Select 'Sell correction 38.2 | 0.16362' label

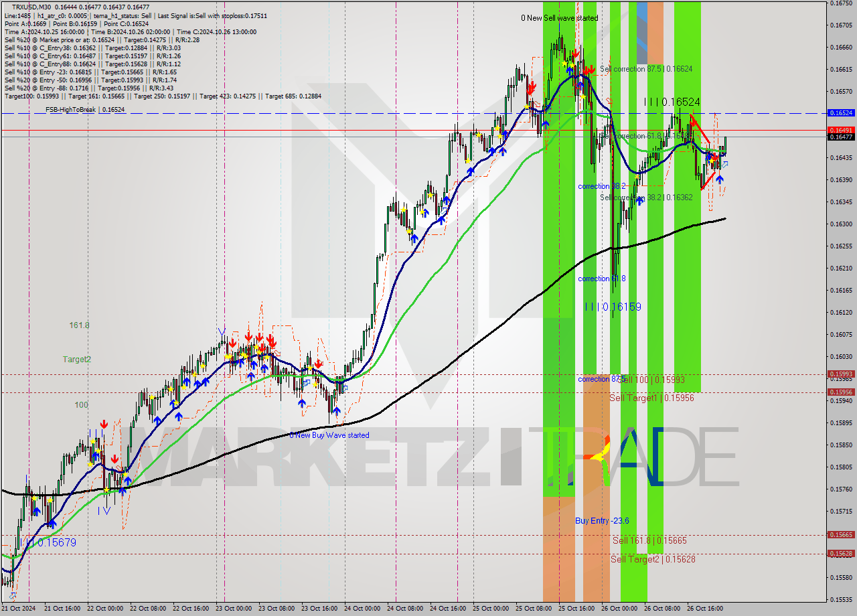(646, 198)
